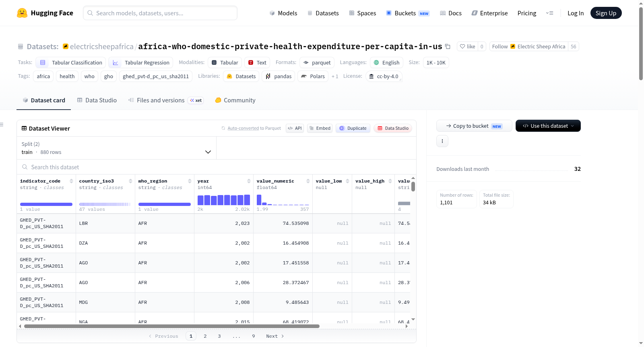Screen dimensions: 644x347
Task: Click the Duplicate button
Action: click(x=353, y=128)
